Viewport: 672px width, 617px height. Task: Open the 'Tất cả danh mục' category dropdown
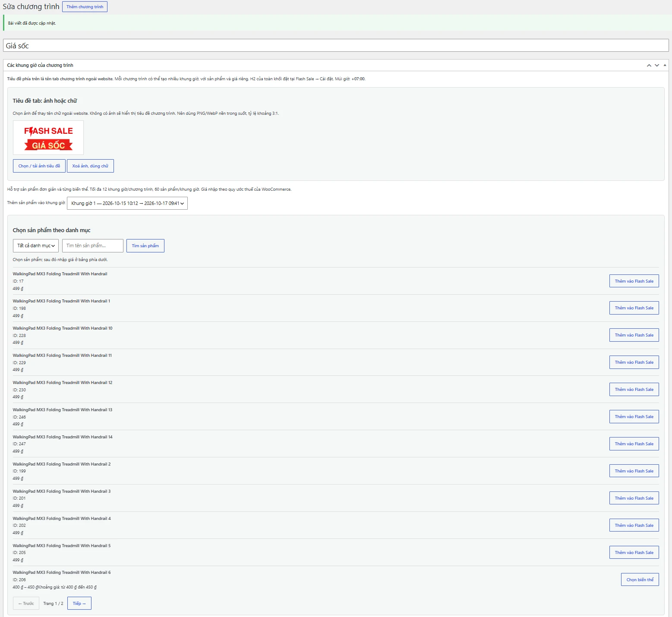click(x=36, y=246)
